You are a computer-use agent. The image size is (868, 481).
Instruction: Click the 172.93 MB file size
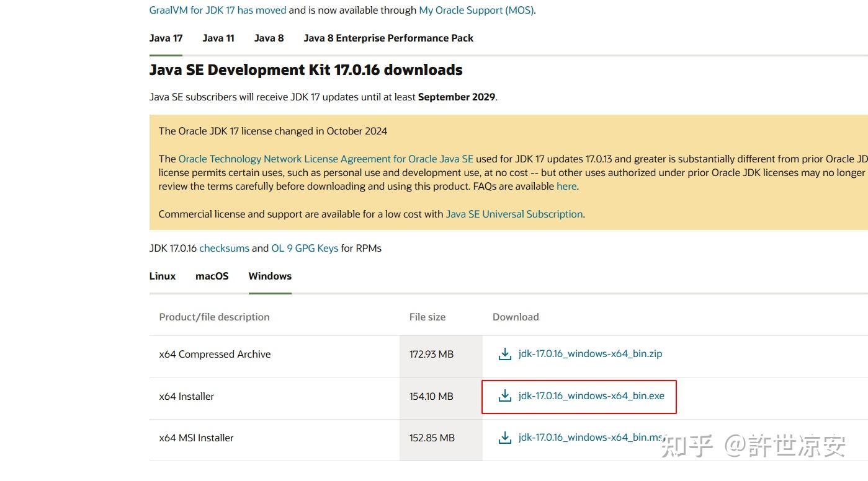pyautogui.click(x=431, y=355)
